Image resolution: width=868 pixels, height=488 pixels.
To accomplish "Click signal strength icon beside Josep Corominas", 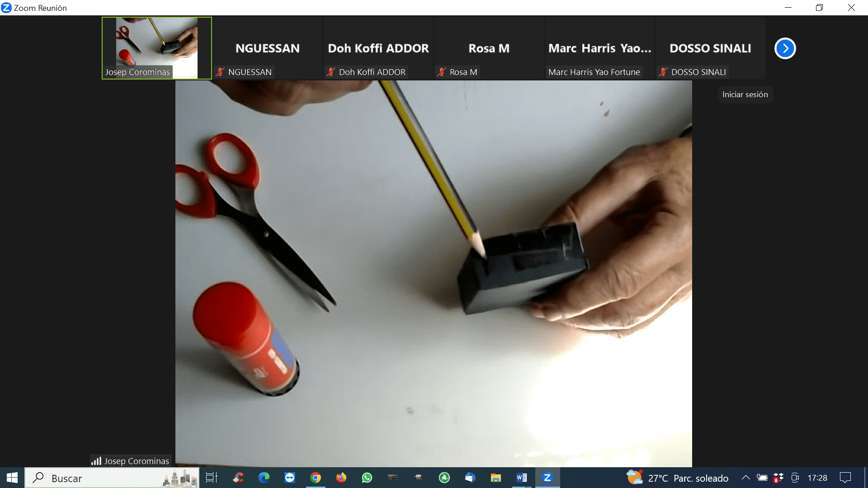I will tap(96, 461).
